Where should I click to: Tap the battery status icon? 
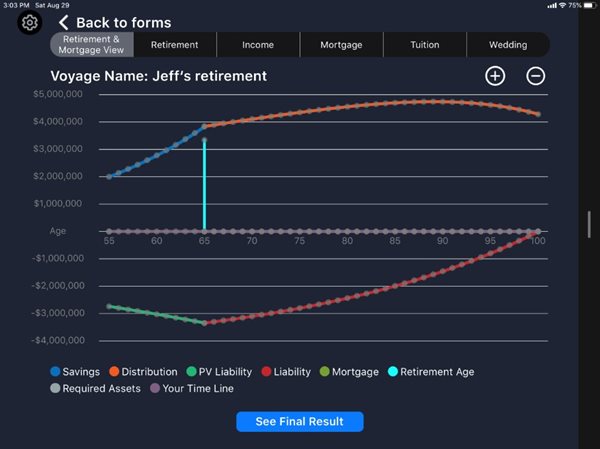click(x=588, y=5)
